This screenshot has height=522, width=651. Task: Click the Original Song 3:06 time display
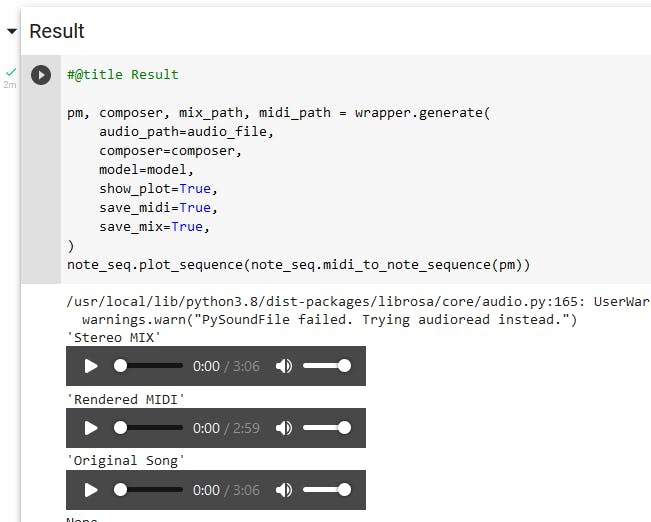point(226,490)
